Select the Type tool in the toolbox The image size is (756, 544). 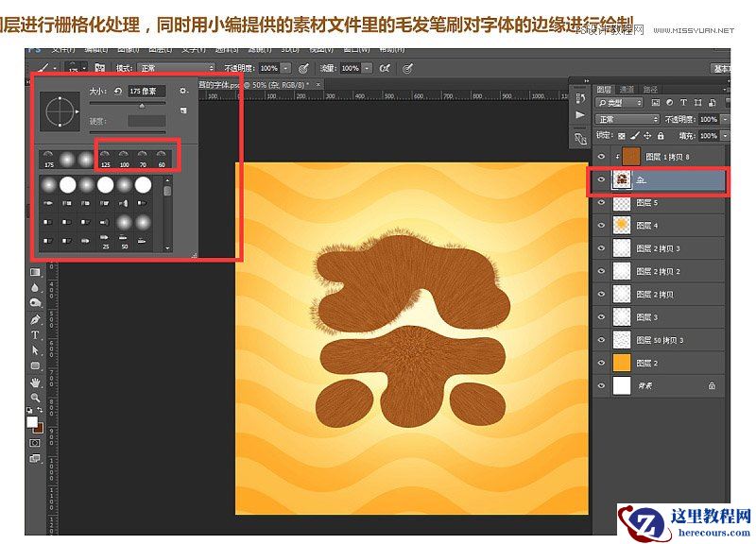point(36,336)
